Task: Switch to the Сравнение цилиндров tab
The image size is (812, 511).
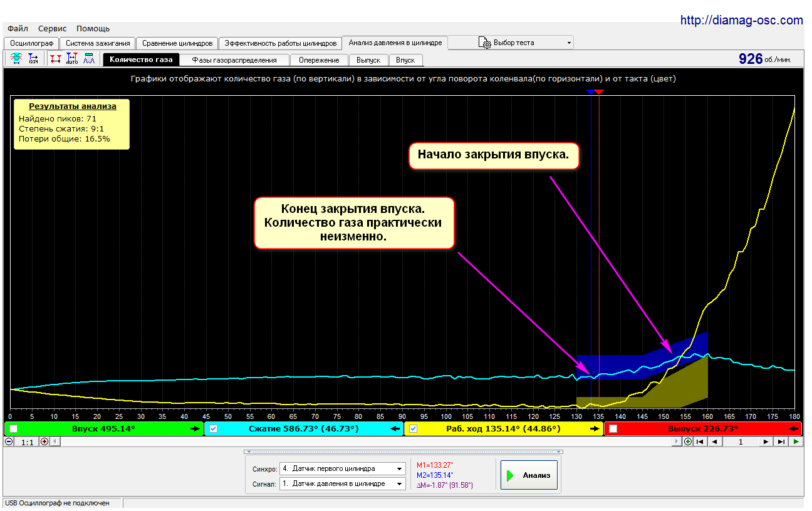Action: [x=177, y=43]
